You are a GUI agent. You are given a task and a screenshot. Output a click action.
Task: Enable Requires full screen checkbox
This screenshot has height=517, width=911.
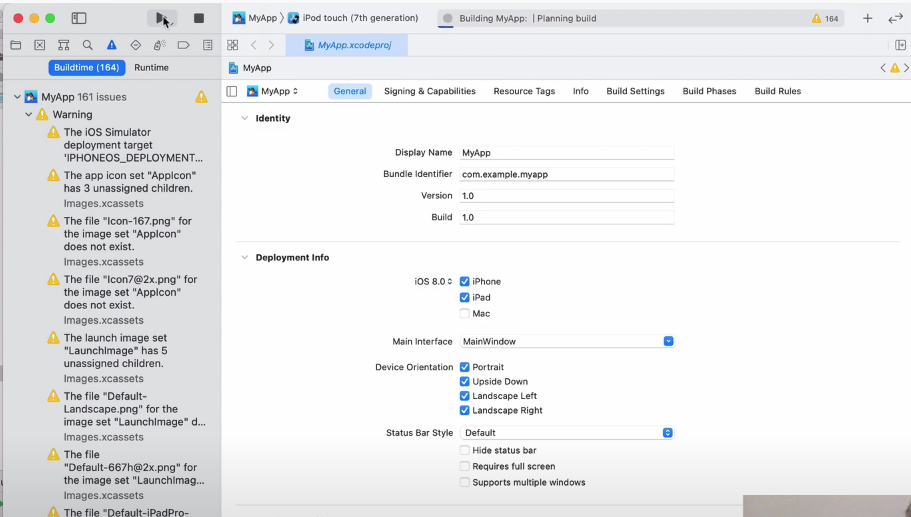click(464, 466)
